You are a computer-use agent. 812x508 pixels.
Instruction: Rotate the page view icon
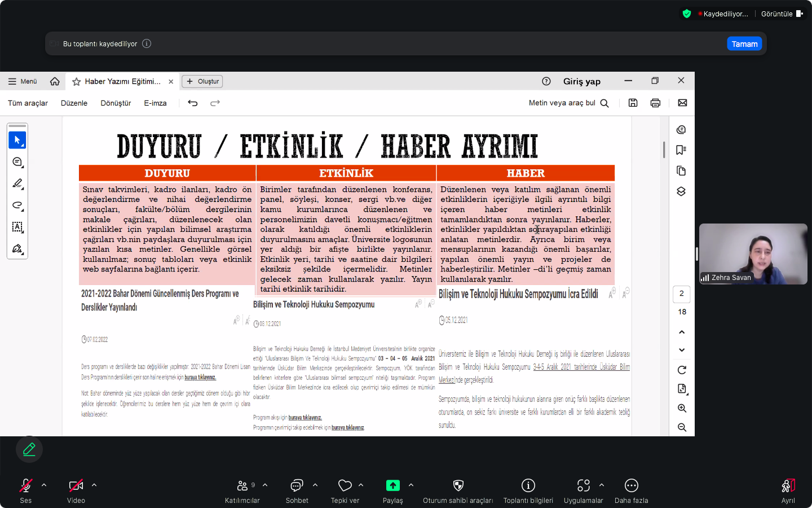point(682,370)
